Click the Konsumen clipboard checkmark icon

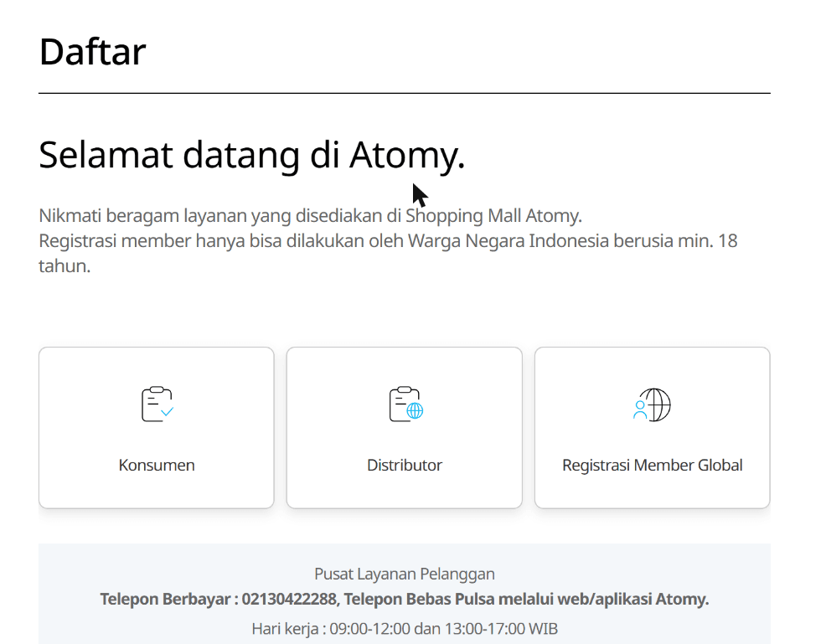(157, 404)
